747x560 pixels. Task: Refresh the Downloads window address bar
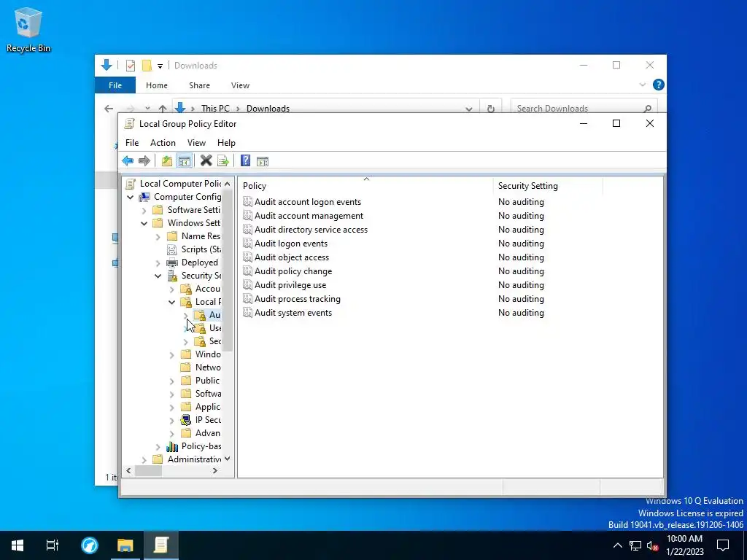coord(491,109)
